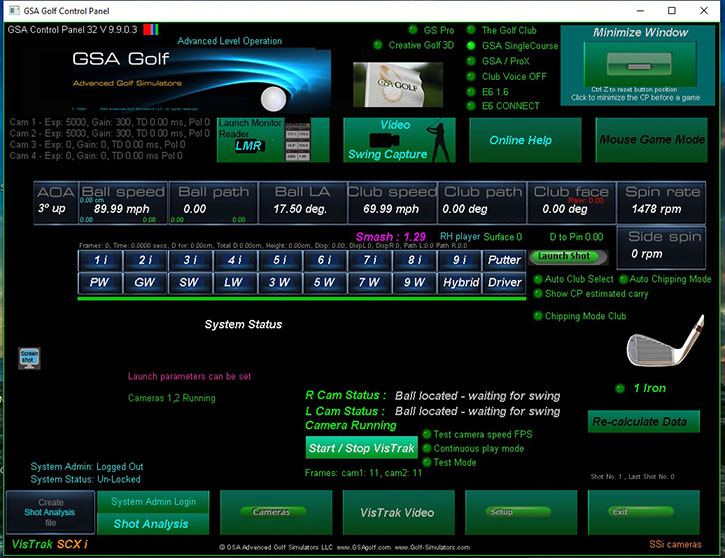The image size is (725, 558).
Task: Pick the 5 W wood
Action: pyautogui.click(x=325, y=282)
